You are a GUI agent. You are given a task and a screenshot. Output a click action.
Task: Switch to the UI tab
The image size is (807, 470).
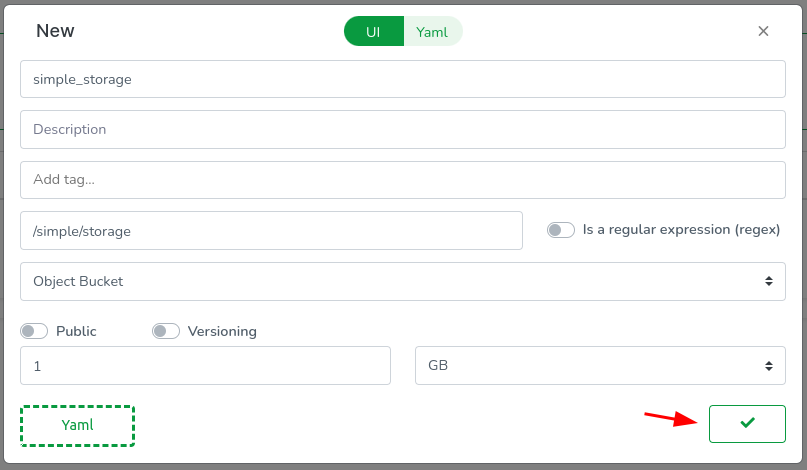[373, 31]
